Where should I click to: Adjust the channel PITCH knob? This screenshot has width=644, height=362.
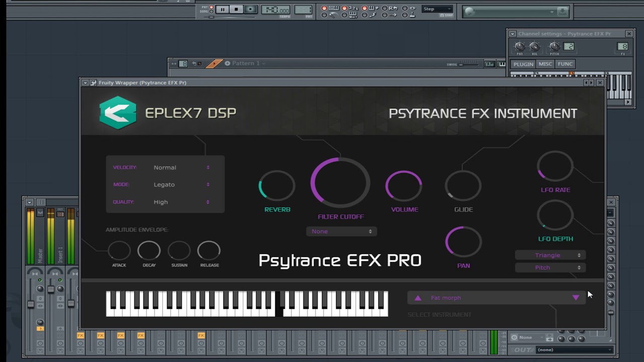tap(554, 47)
